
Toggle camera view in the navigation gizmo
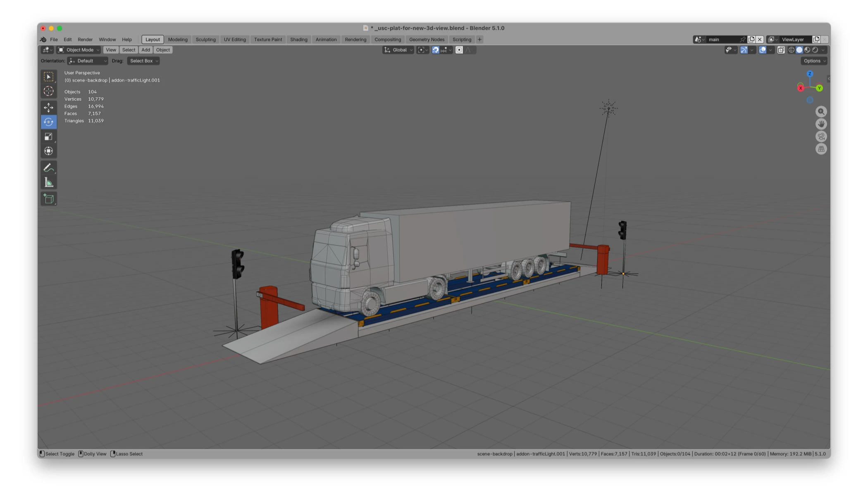(x=821, y=136)
